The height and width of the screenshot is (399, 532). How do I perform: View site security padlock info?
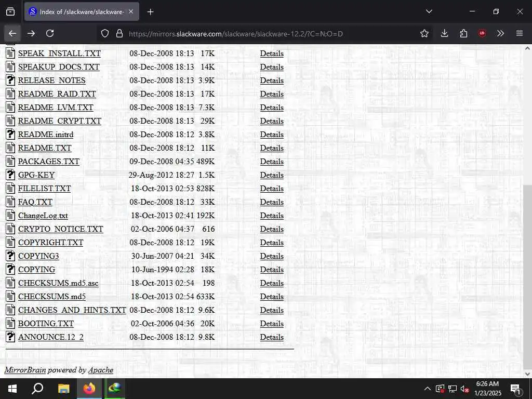pos(119,34)
